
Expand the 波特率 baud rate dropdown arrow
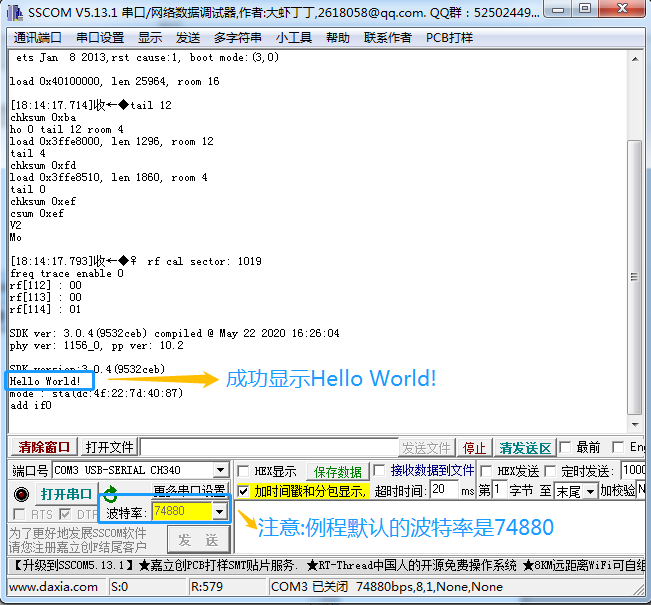click(x=220, y=511)
